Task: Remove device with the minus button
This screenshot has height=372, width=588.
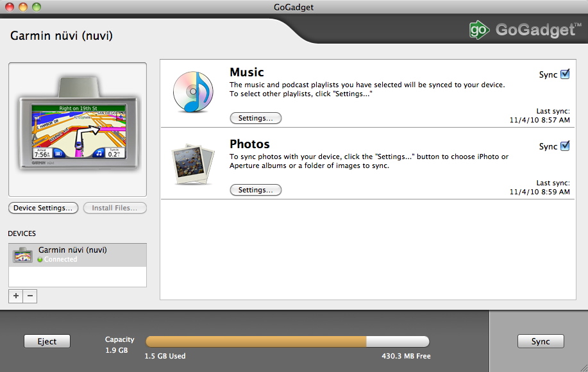Action: click(x=30, y=296)
